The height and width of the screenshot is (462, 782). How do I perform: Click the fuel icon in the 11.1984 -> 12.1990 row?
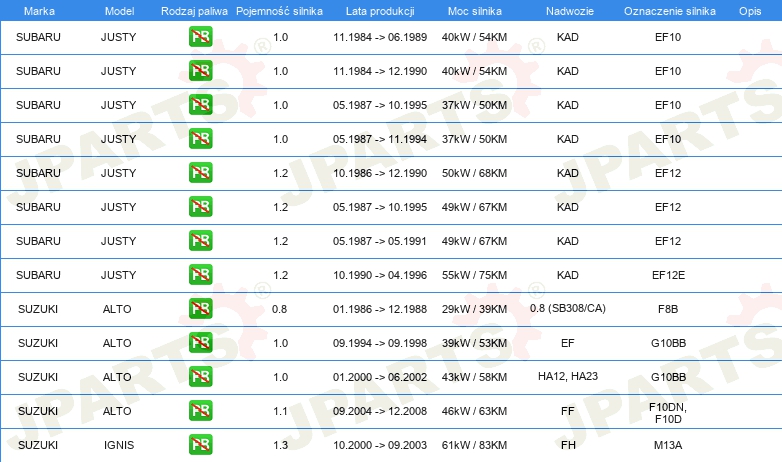pos(200,70)
